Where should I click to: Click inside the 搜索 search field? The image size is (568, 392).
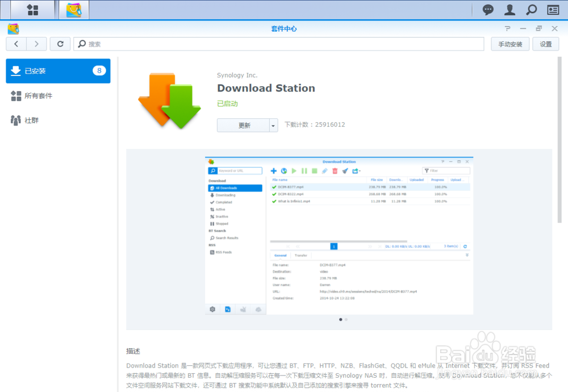pyautogui.click(x=278, y=44)
